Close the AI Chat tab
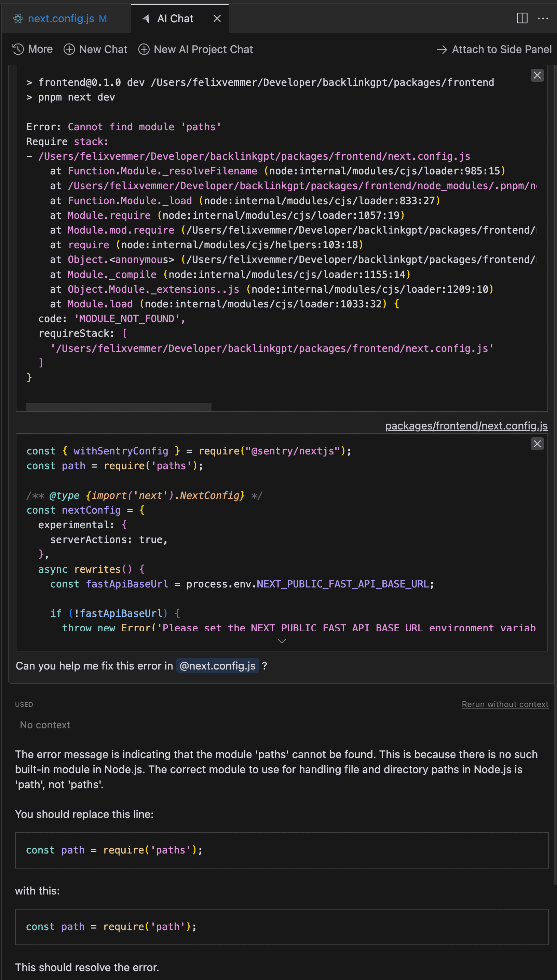This screenshot has width=557, height=980. tap(217, 18)
